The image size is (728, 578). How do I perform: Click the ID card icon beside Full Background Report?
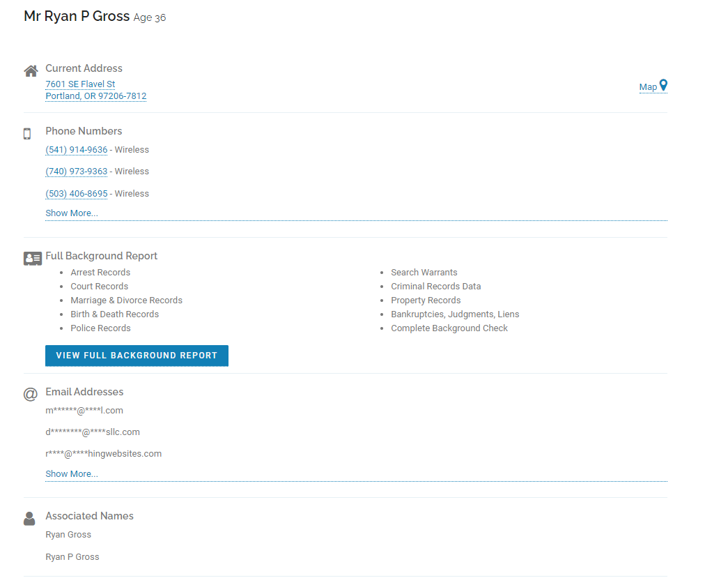click(33, 259)
